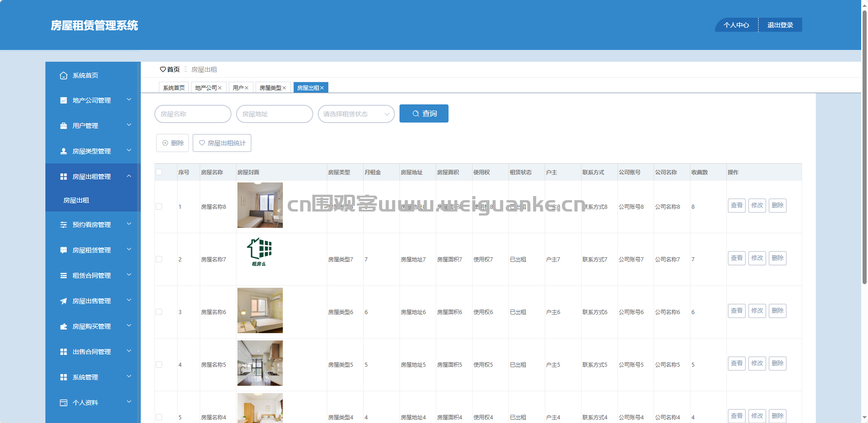Click 删除 for row 房屋名称6
Image resolution: width=868 pixels, height=423 pixels.
778,311
